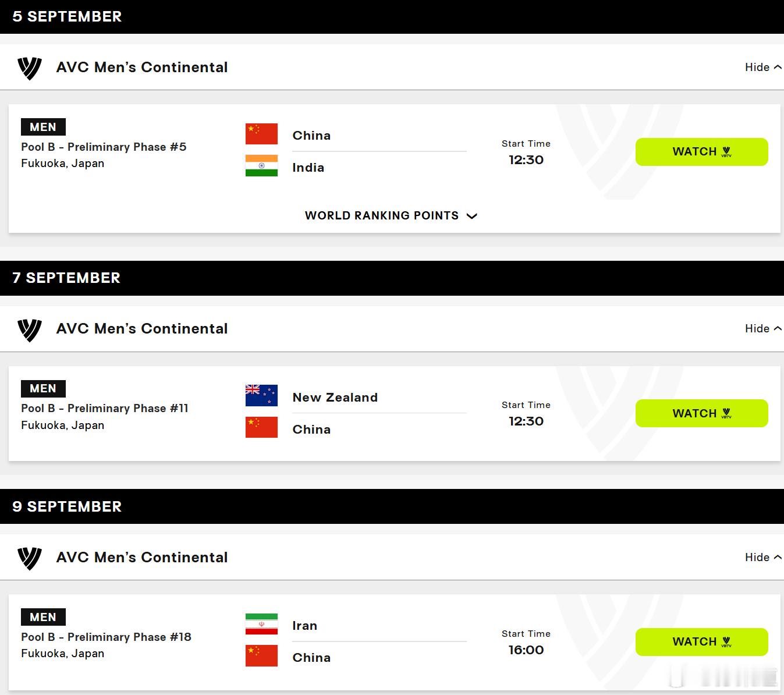The image size is (784, 695).
Task: Click the Iran team name
Action: pos(305,626)
